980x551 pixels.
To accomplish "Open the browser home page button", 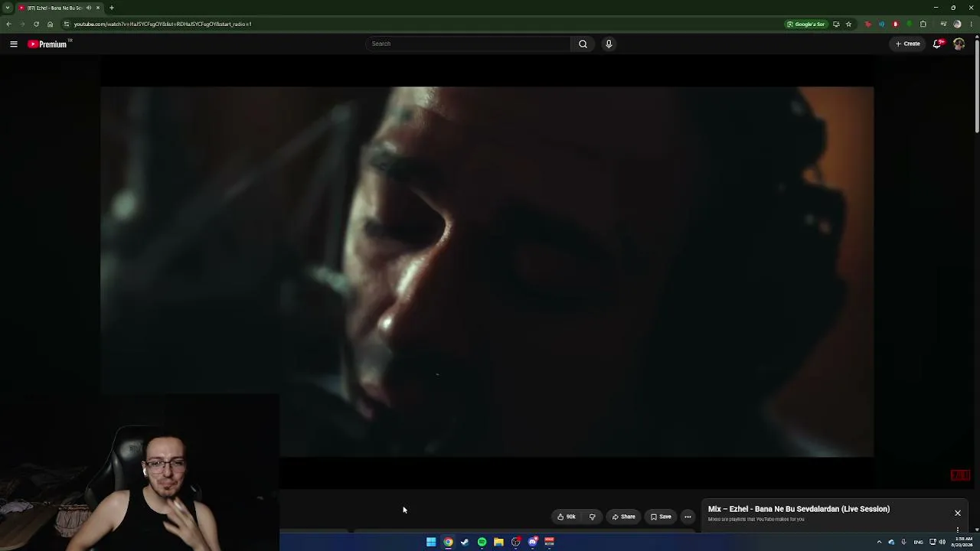I will [x=50, y=24].
